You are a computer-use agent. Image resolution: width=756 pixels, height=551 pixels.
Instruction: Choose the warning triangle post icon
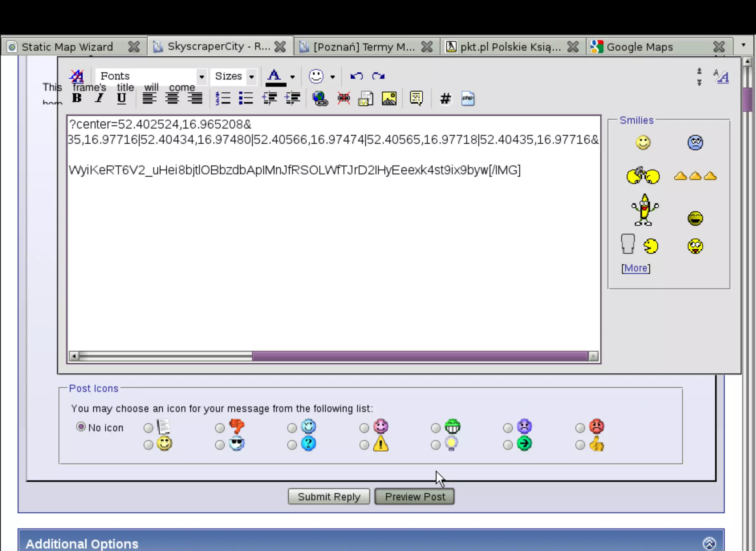point(364,445)
